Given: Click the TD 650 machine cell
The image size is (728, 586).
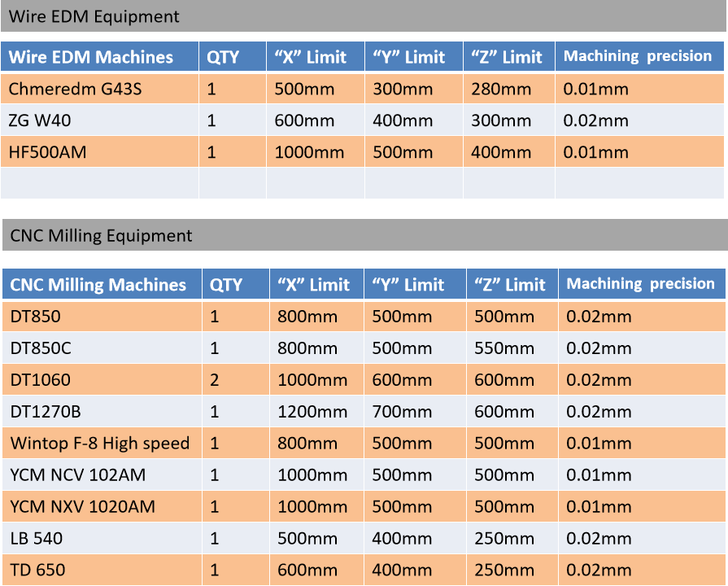Looking at the screenshot, I should click(102, 570).
